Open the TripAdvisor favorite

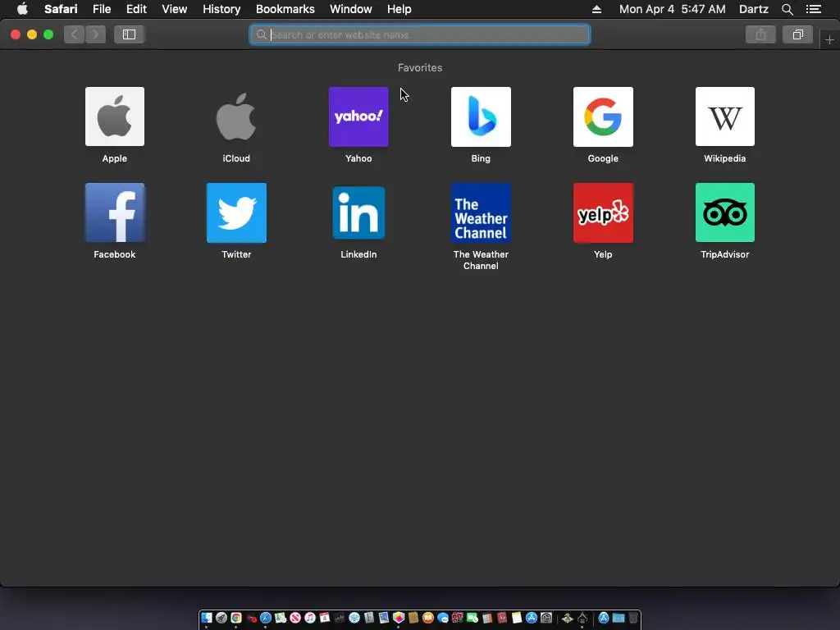(x=725, y=212)
